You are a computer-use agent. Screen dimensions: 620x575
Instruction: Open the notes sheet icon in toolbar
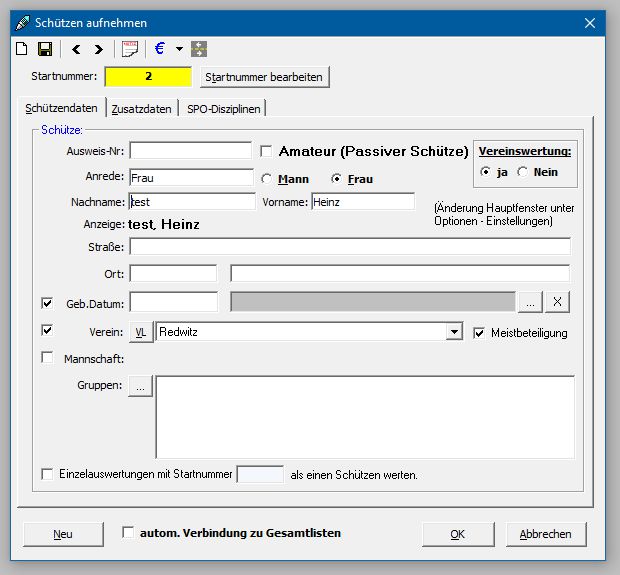click(x=130, y=48)
